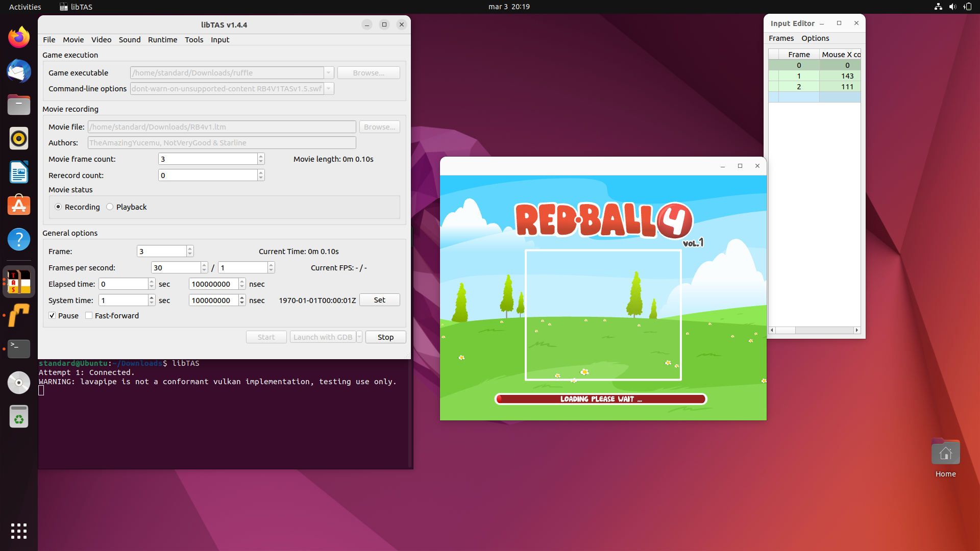The height and width of the screenshot is (551, 980).
Task: Click the Set system time button
Action: point(380,300)
